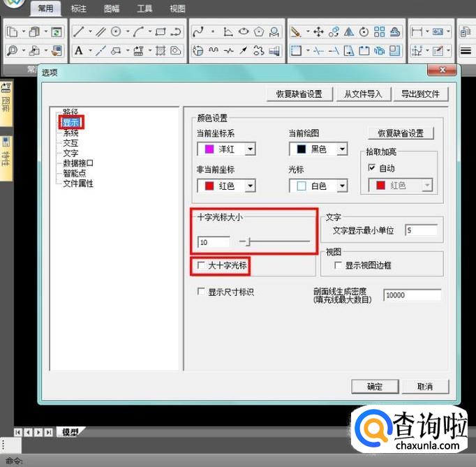This screenshot has width=476, height=467.
Task: Select the Line drawing tool
Action: coord(79,31)
